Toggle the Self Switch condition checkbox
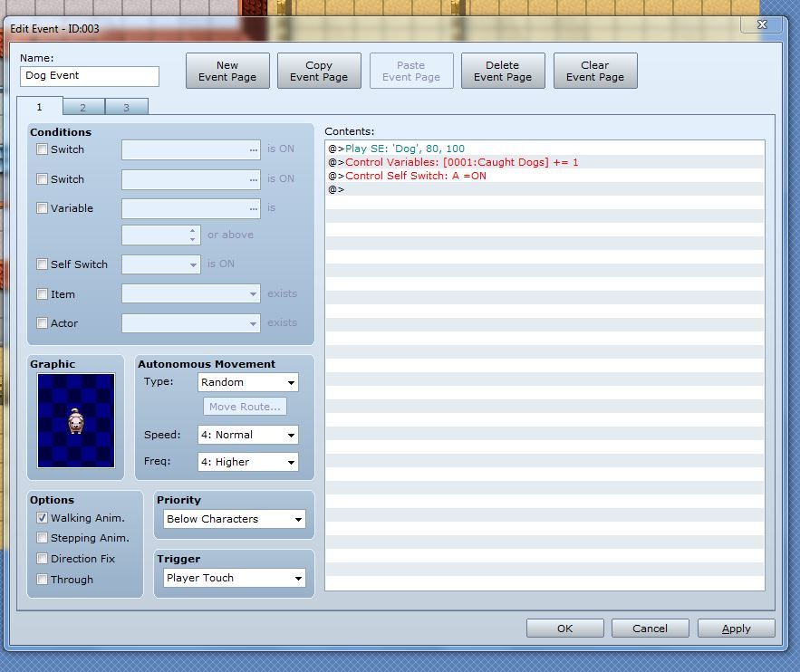The height and width of the screenshot is (672, 800). (x=42, y=264)
